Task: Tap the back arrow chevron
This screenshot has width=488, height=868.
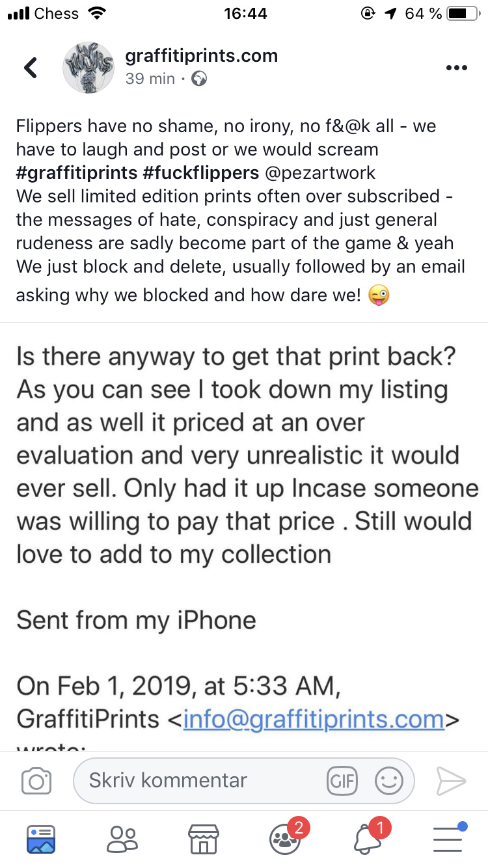Action: pyautogui.click(x=31, y=68)
